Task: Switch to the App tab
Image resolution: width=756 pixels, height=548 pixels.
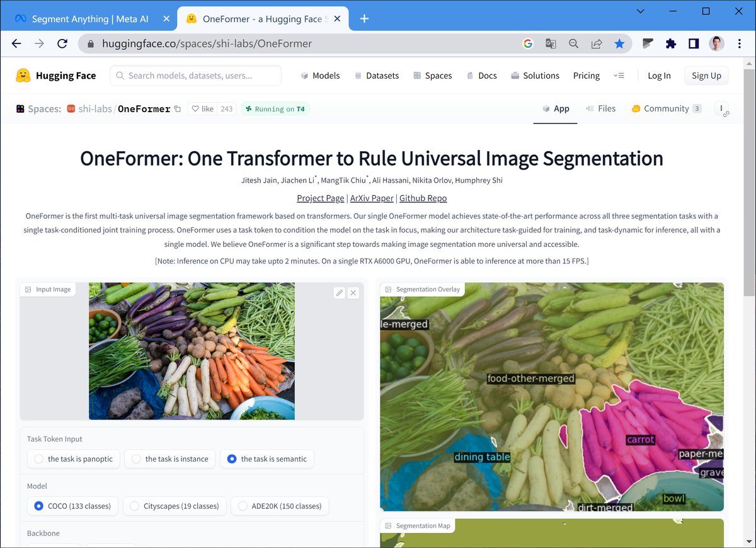Action: [x=556, y=108]
